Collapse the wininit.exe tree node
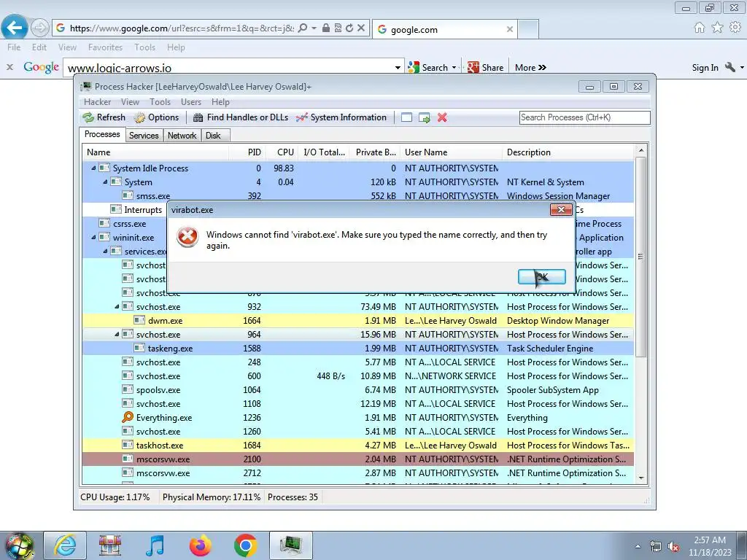This screenshot has width=747, height=560. coord(93,237)
